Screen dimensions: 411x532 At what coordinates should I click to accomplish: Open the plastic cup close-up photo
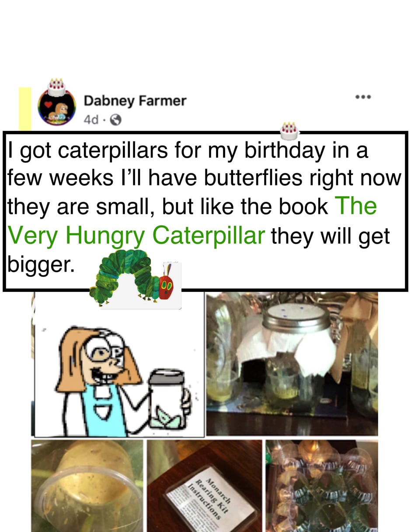point(87,486)
